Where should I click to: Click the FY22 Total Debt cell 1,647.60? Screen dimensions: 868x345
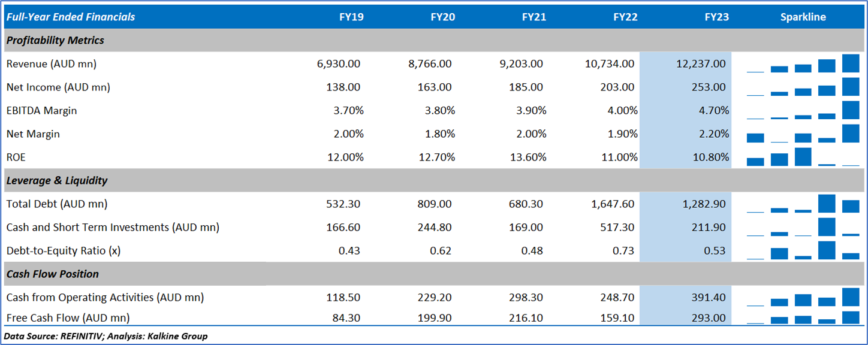[613, 204]
